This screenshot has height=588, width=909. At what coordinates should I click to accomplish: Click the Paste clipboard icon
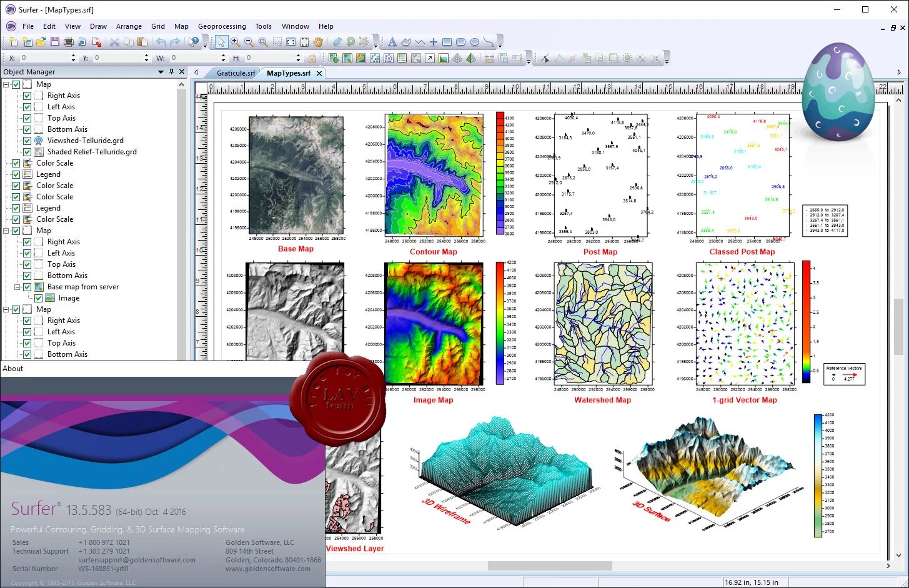point(142,42)
